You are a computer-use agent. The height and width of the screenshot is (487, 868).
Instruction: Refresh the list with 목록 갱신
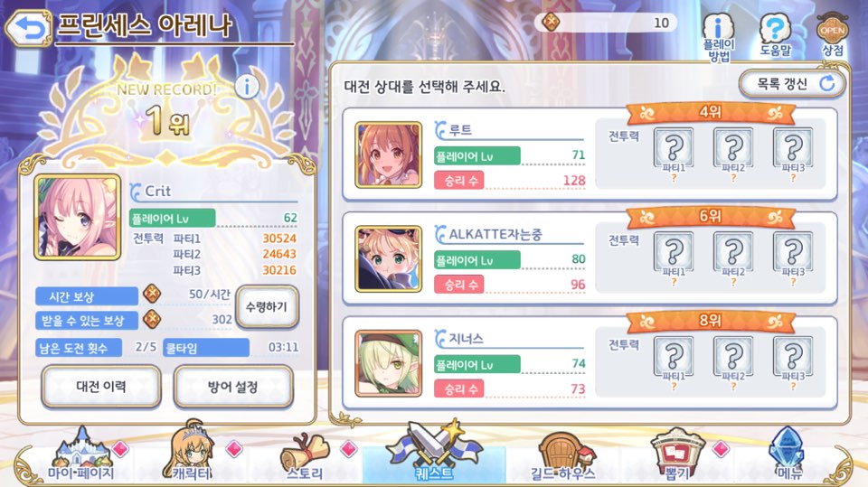pos(792,84)
